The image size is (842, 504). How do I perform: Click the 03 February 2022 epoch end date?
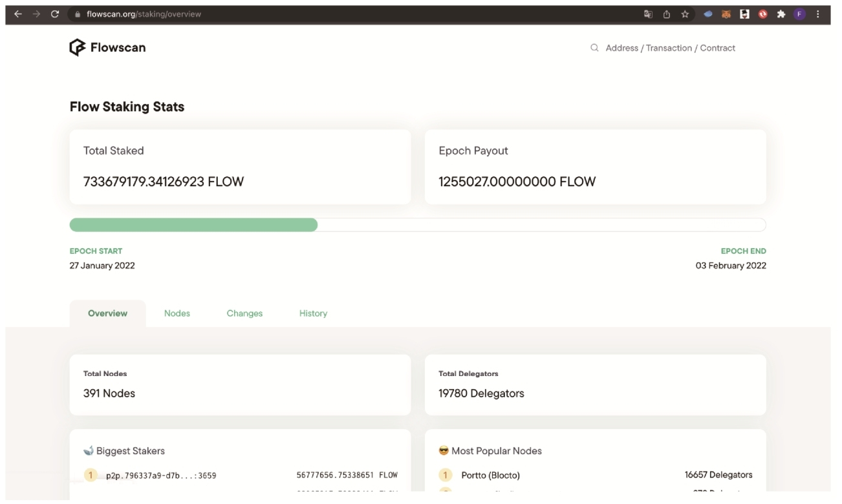coord(731,266)
